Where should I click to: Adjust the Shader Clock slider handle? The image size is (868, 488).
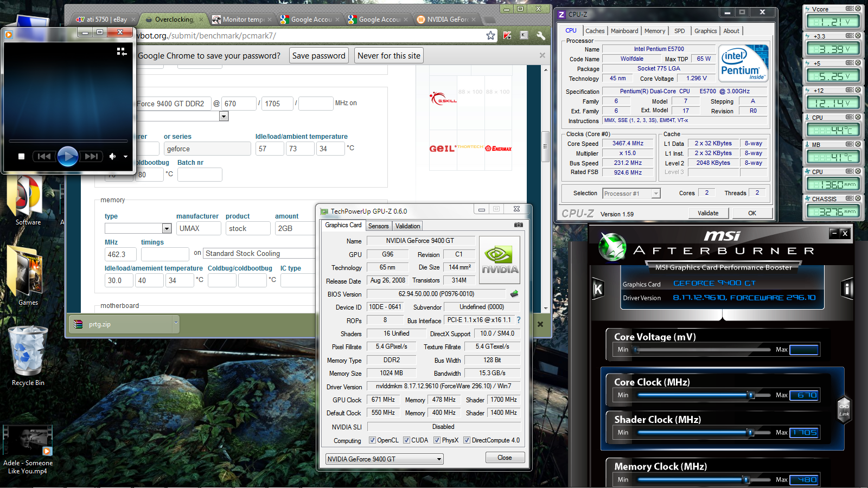751,432
